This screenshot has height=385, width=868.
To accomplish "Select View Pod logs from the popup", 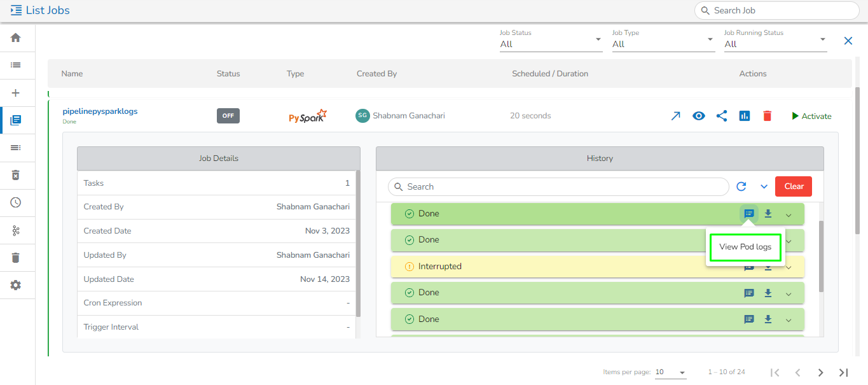I will click(745, 247).
